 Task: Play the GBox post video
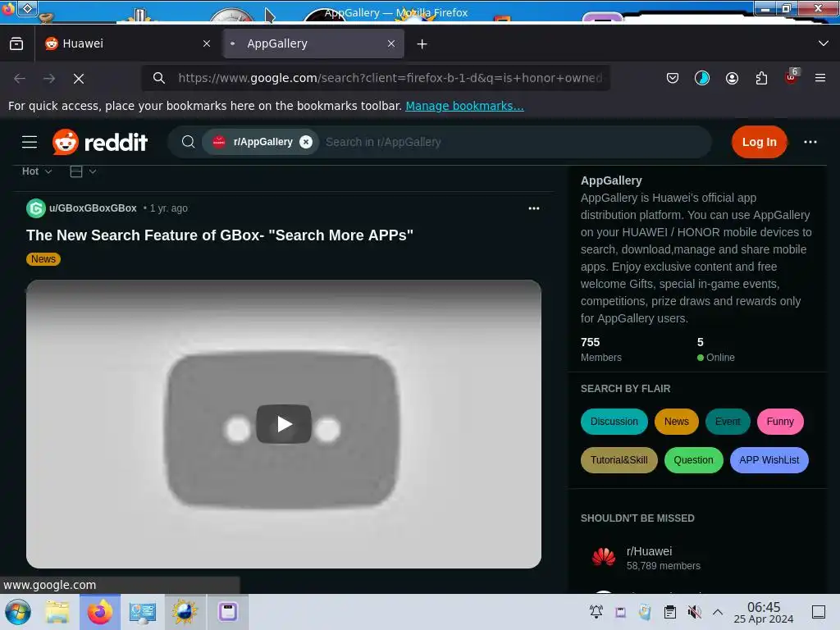pyautogui.click(x=284, y=424)
